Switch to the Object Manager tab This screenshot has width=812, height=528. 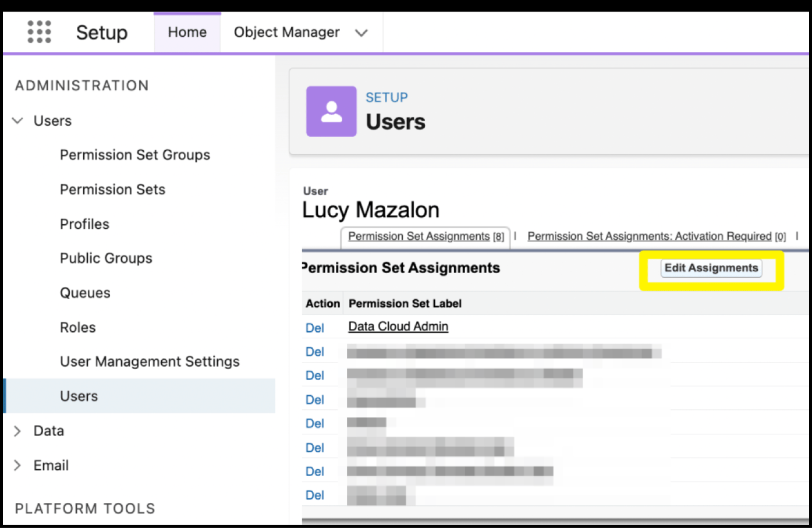[286, 32]
